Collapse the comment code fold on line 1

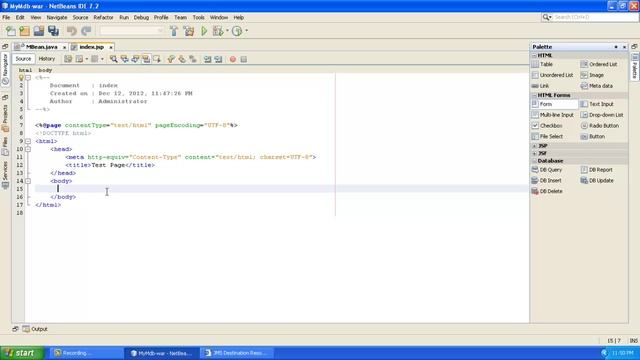click(28, 78)
